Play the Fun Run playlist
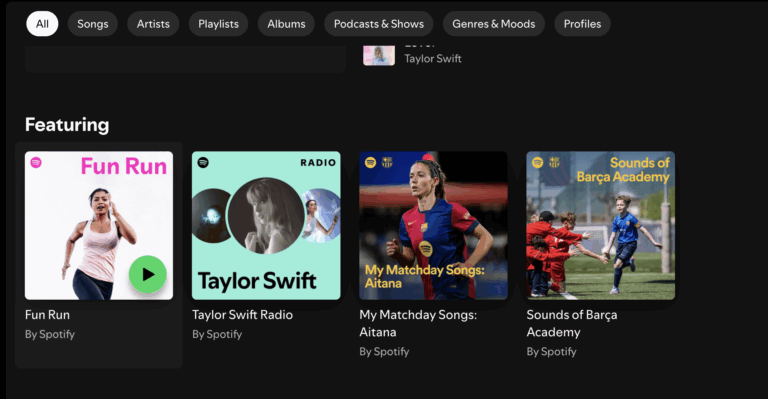 coord(148,275)
